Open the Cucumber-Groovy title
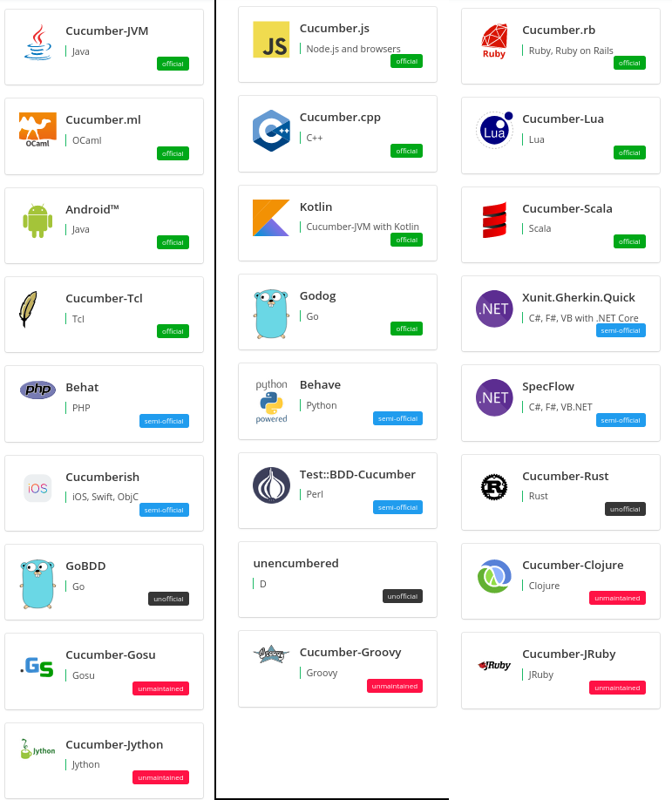The image size is (672, 800). click(x=350, y=653)
